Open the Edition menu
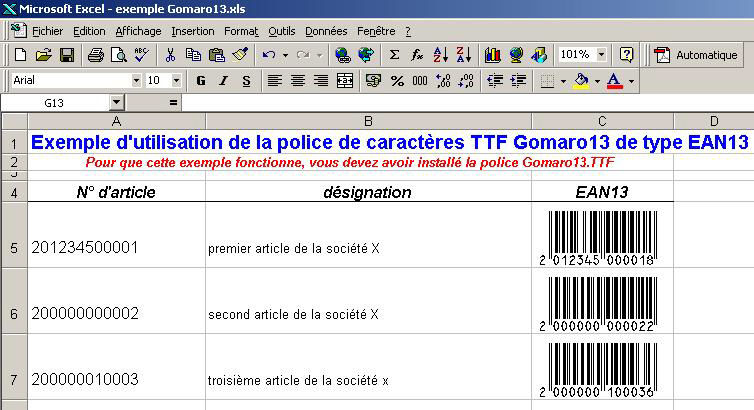 pos(89,31)
